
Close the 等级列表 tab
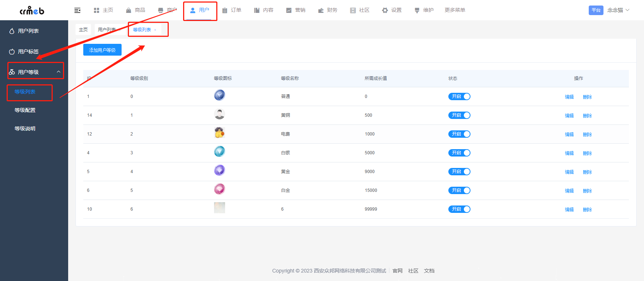155,30
